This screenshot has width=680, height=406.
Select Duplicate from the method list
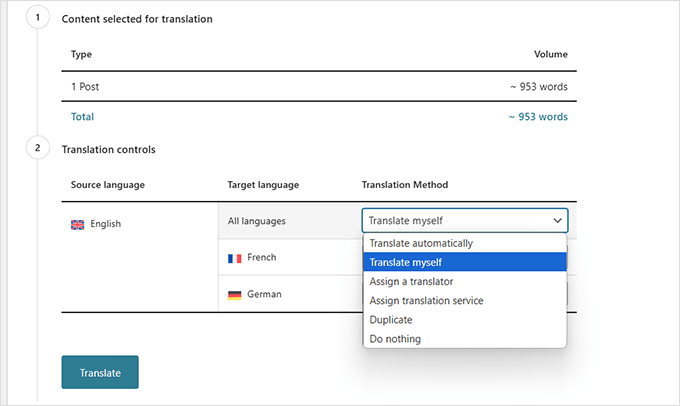click(x=391, y=320)
